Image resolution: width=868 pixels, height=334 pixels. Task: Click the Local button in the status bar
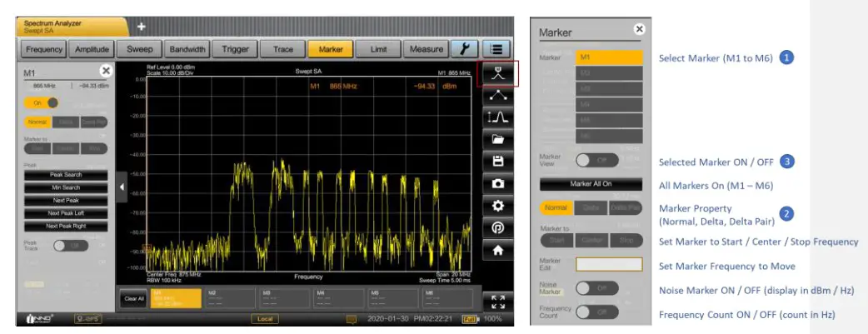coord(265,320)
